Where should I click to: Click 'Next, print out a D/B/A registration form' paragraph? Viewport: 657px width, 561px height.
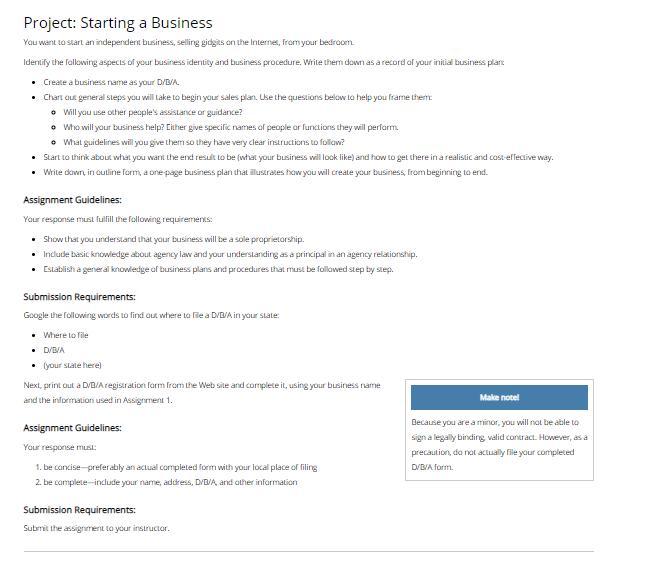(x=202, y=393)
